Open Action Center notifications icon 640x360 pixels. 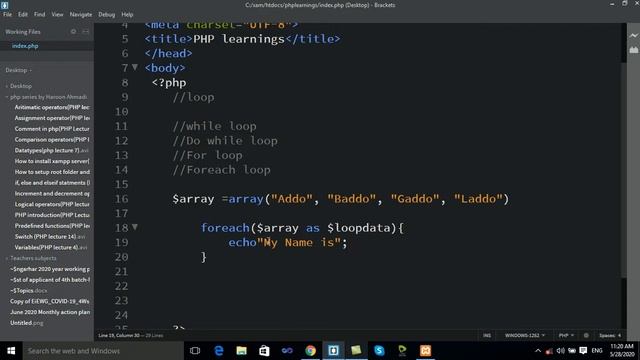[583, 351]
